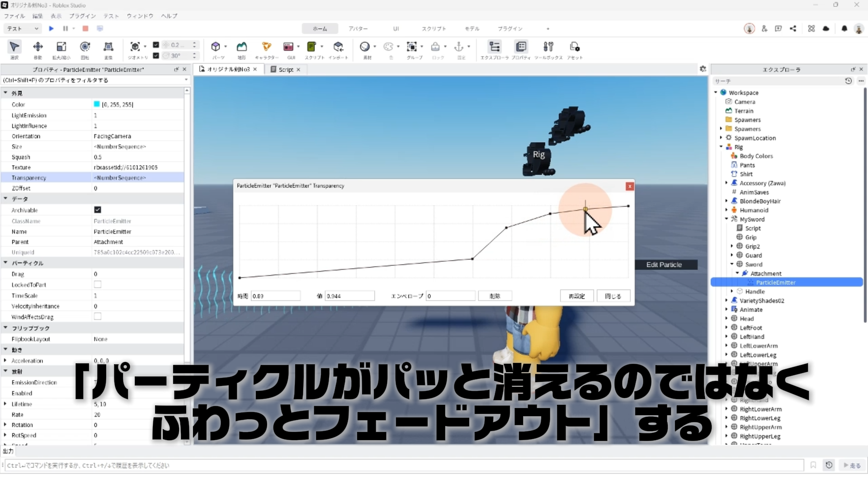Click the Import 3D icon

click(x=338, y=47)
